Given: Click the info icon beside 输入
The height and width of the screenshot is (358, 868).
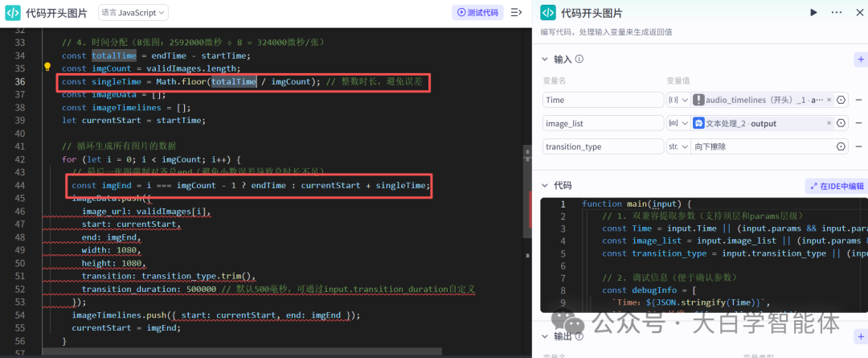Looking at the screenshot, I should [x=579, y=59].
